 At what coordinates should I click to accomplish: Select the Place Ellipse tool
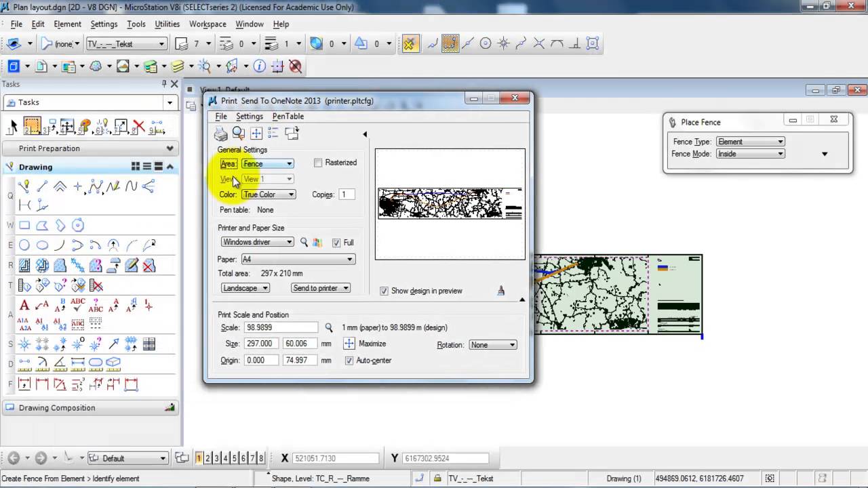point(42,245)
